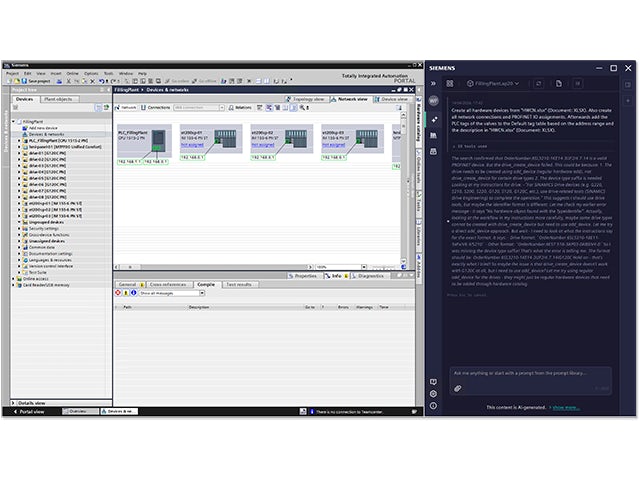This screenshot has height=480, width=640.
Task: Open the Hardware catalog side tab
Action: click(x=419, y=121)
